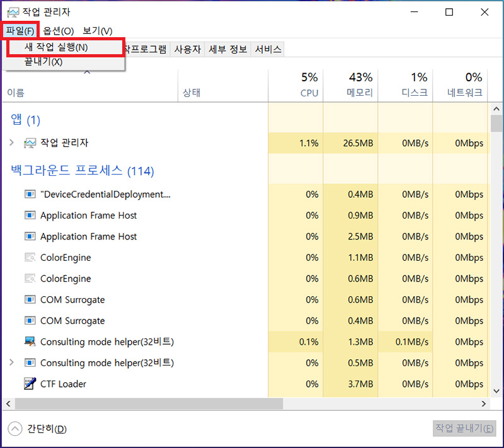Click the CTF Loader pen icon
The height and width of the screenshot is (448, 504).
pyautogui.click(x=30, y=384)
